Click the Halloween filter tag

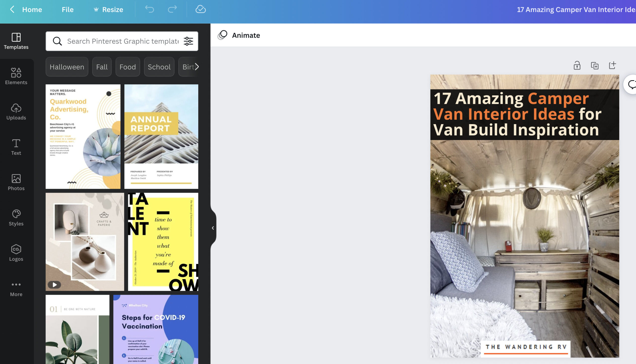click(x=67, y=67)
